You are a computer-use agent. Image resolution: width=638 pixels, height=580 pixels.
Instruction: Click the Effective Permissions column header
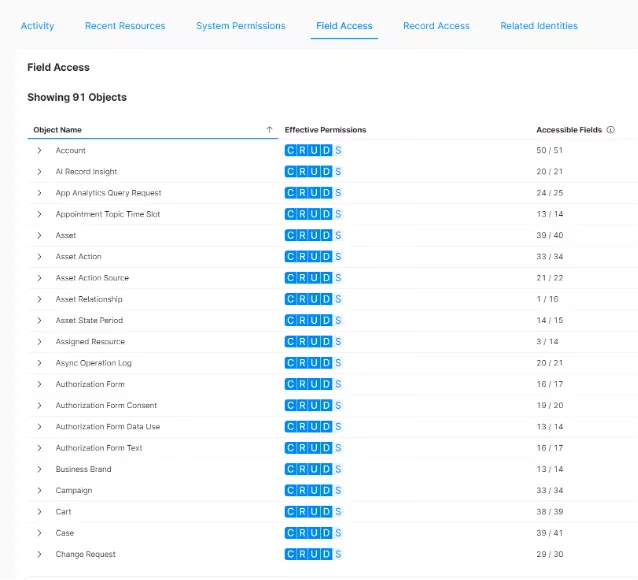325,130
